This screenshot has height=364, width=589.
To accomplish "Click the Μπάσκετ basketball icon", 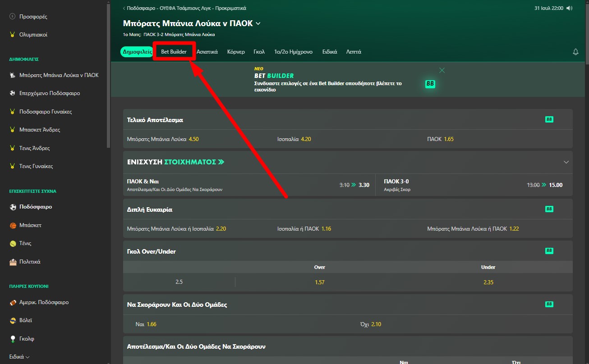I will click(13, 225).
